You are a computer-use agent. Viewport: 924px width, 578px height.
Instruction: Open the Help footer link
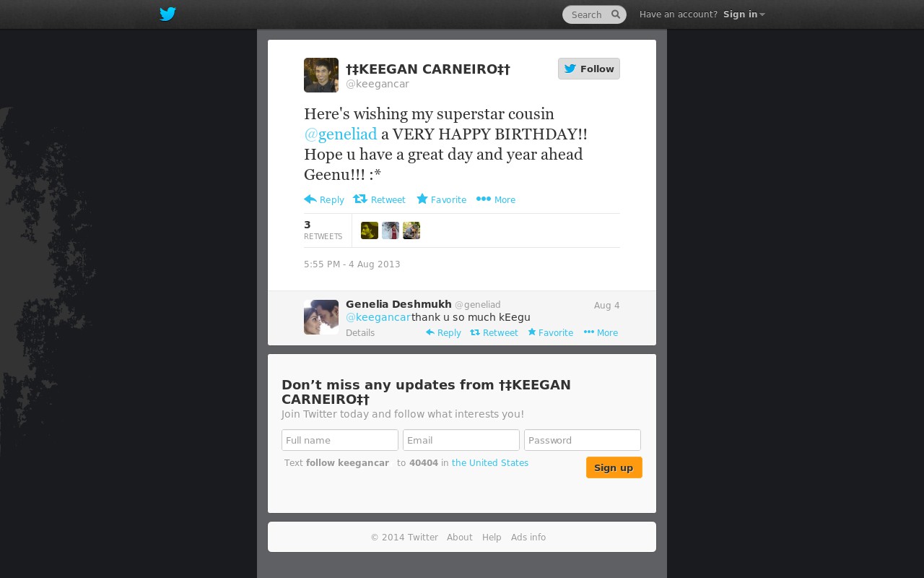tap(492, 538)
